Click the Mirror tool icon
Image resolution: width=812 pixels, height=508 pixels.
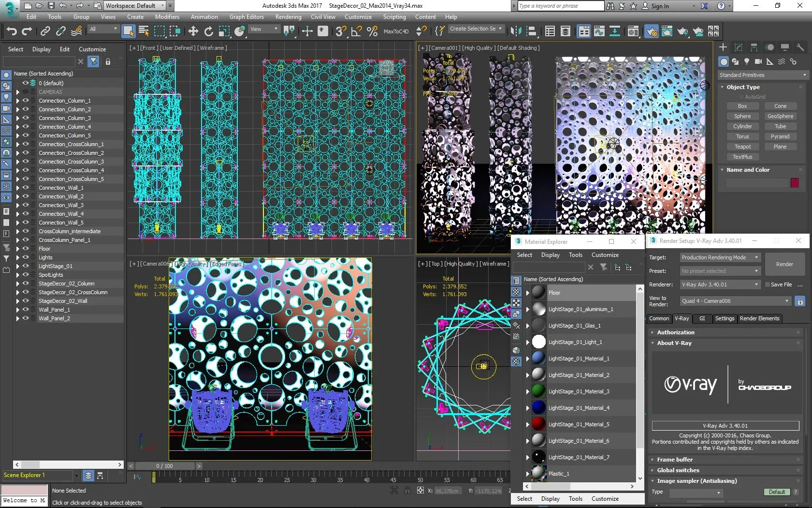point(516,31)
